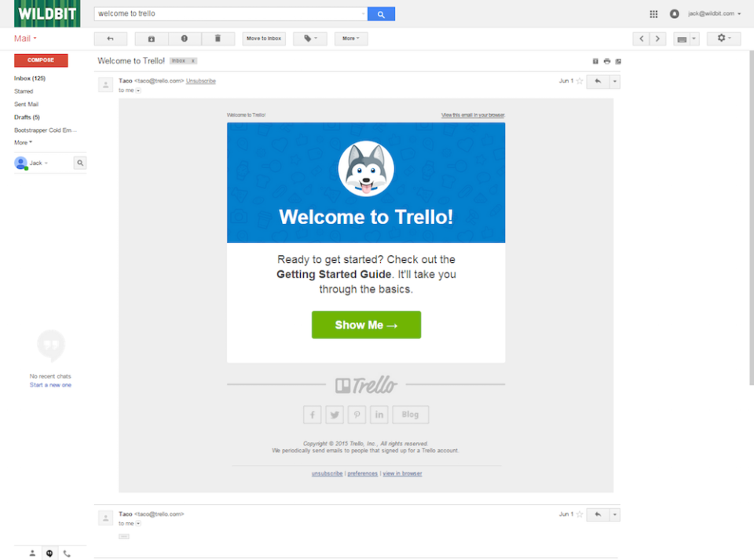The height and width of the screenshot is (560, 754).
Task: Archive the Welcome to Trello conversation
Action: [152, 38]
